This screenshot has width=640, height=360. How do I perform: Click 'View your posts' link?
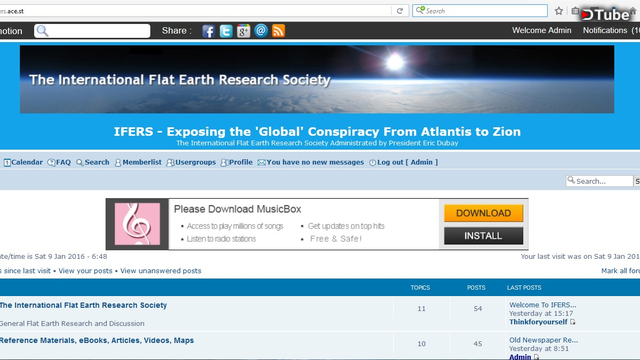[x=85, y=271]
